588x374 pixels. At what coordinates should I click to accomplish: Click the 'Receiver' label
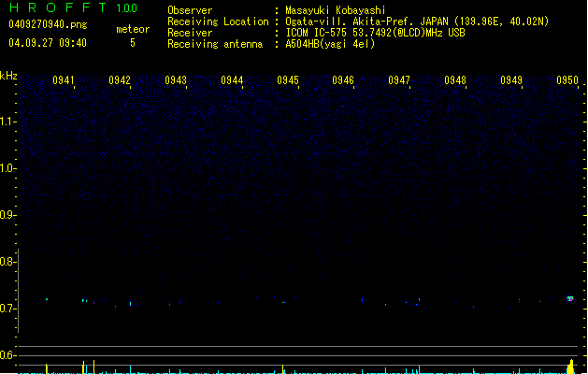190,33
